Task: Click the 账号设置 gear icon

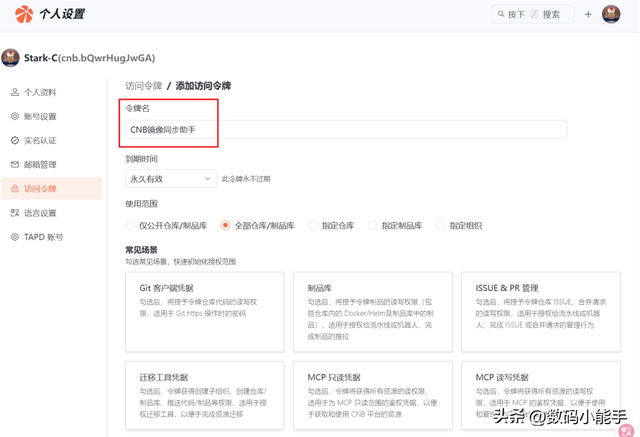Action: (15, 116)
